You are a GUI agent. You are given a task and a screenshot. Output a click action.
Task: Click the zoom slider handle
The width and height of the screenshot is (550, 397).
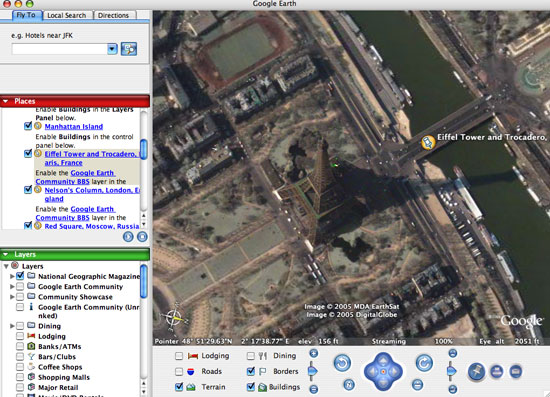313,371
